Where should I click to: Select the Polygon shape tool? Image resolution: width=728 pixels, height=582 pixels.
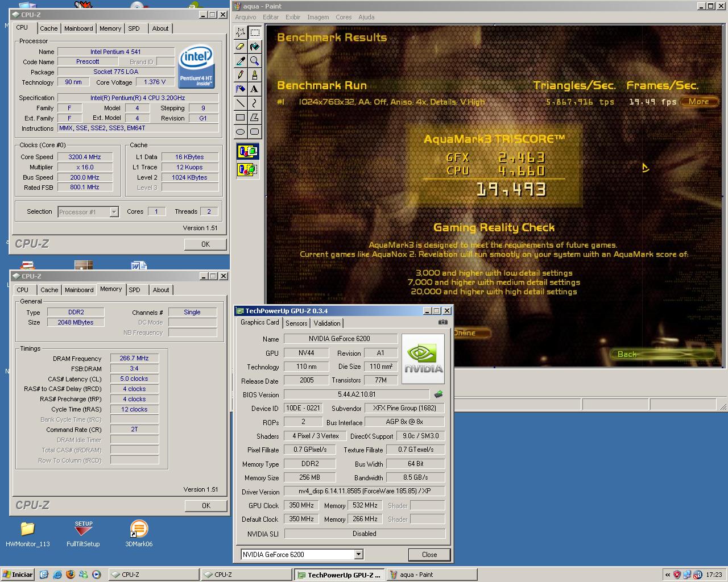(x=254, y=118)
